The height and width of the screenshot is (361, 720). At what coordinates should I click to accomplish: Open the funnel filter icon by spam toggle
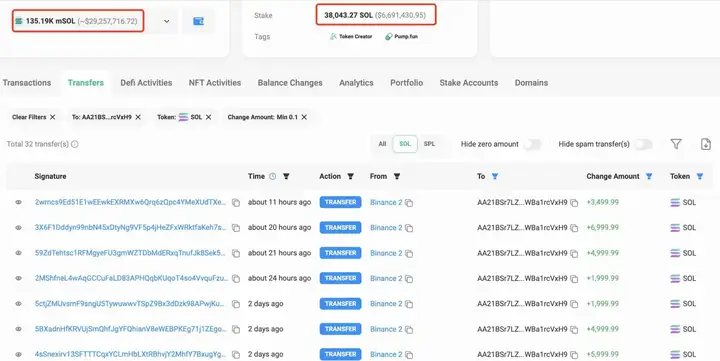click(x=676, y=144)
